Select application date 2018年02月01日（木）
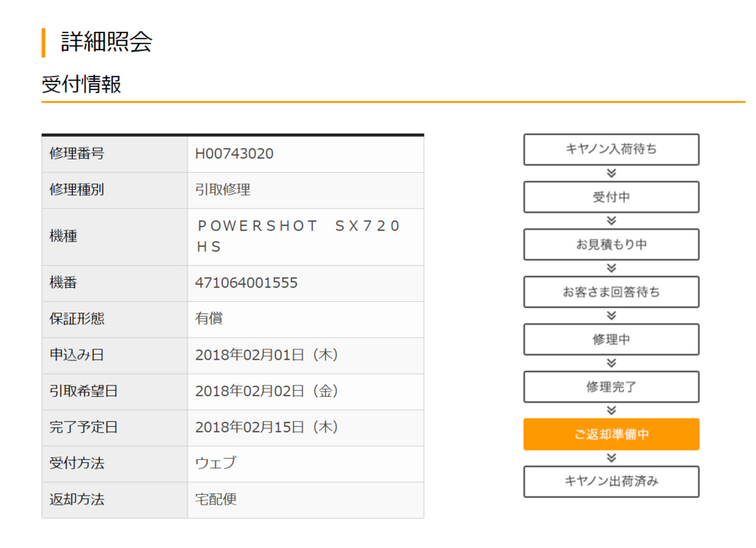756x548 pixels. 267,355
